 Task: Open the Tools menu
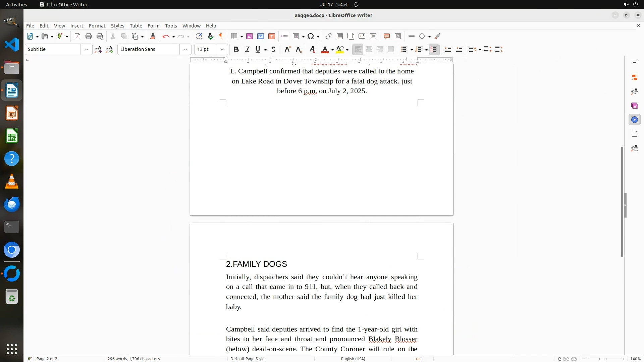coord(171,26)
